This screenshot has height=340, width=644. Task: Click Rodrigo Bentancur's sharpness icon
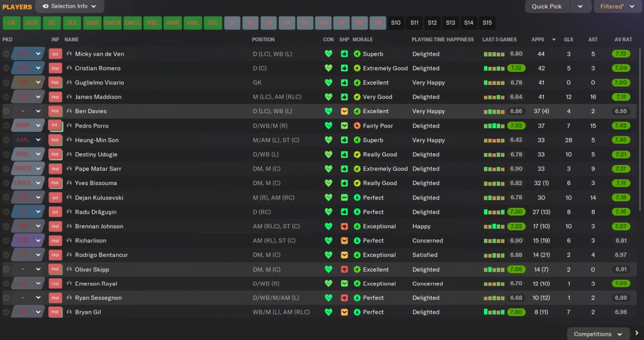[344, 255]
